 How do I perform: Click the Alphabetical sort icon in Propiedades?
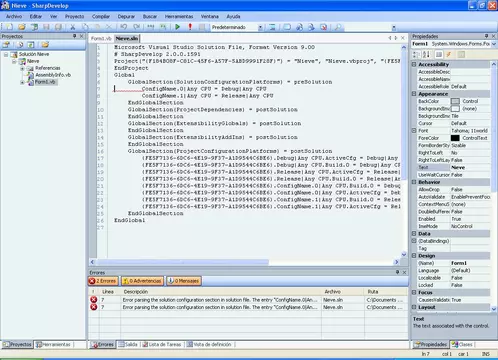(x=426, y=54)
